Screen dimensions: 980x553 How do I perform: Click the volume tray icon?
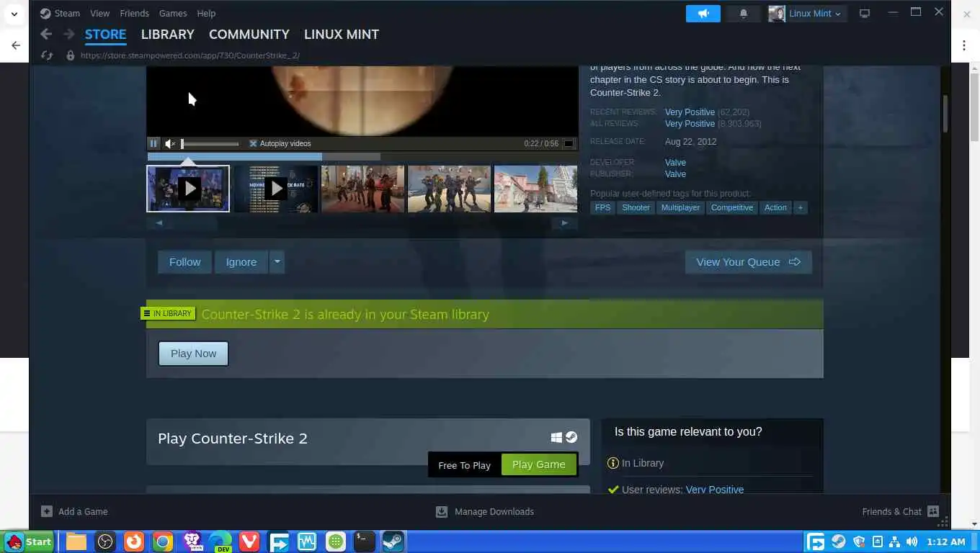pyautogui.click(x=912, y=541)
